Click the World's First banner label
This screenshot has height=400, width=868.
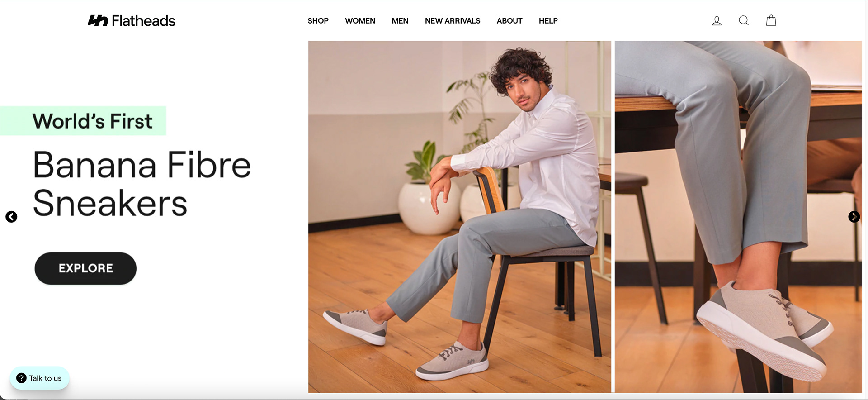(x=92, y=121)
